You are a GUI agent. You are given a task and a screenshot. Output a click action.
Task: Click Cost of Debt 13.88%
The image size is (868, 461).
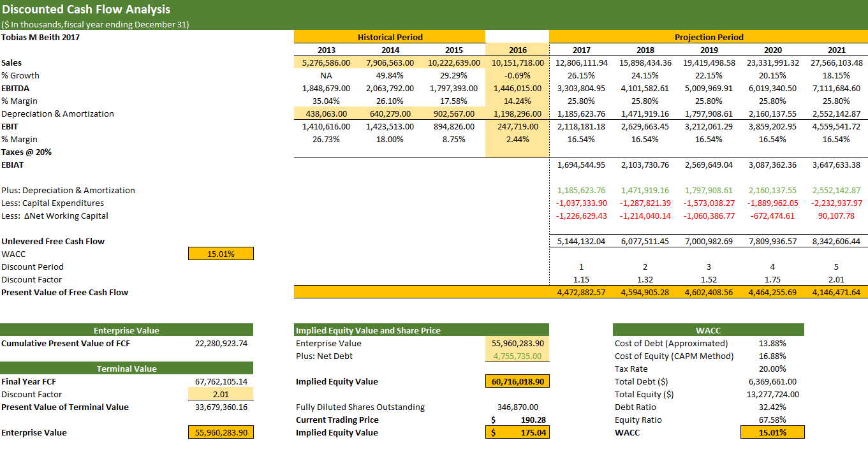tap(772, 343)
